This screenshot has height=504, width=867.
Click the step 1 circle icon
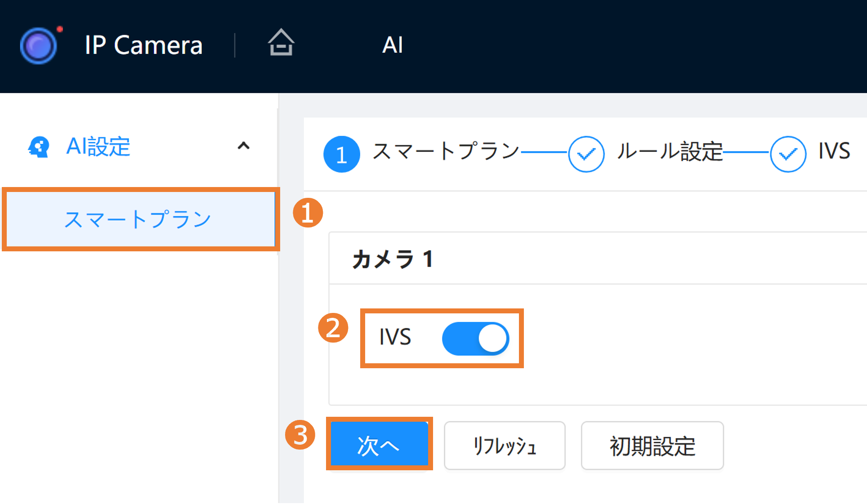pyautogui.click(x=341, y=154)
